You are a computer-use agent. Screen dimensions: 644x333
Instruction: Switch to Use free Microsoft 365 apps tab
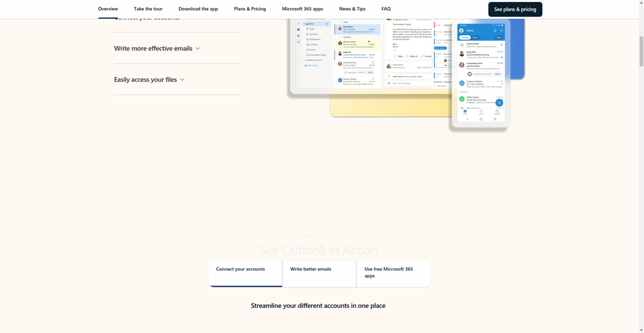[394, 273]
